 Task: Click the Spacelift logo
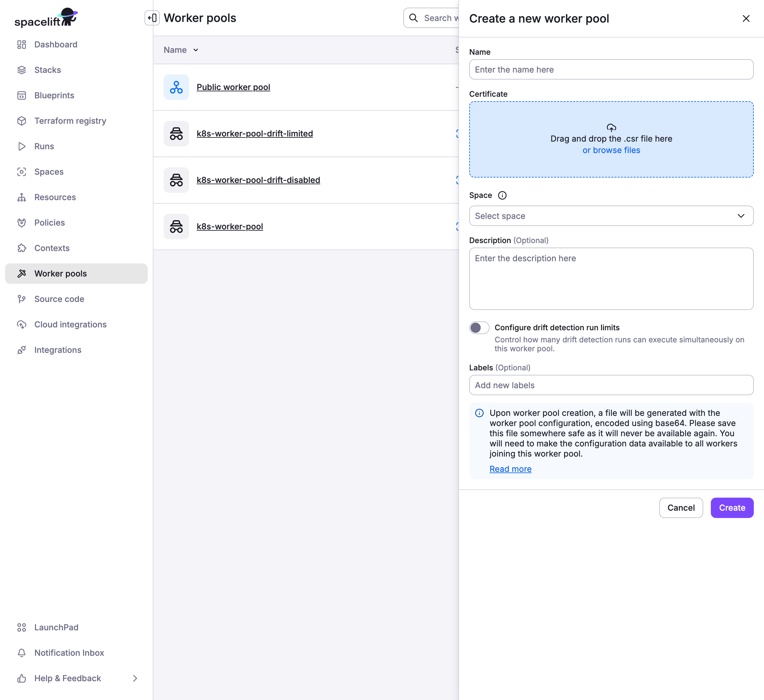pyautogui.click(x=46, y=17)
